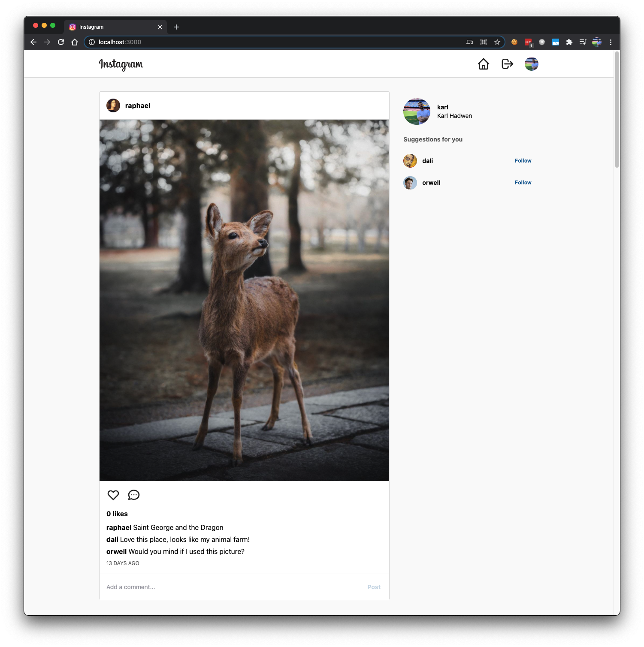Open the profile avatar in header

tap(531, 64)
